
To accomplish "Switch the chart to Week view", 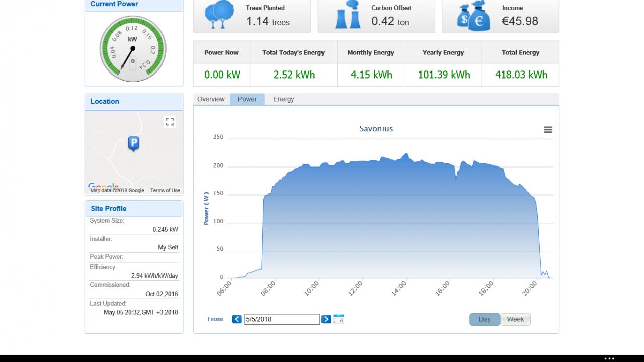I will [x=515, y=319].
